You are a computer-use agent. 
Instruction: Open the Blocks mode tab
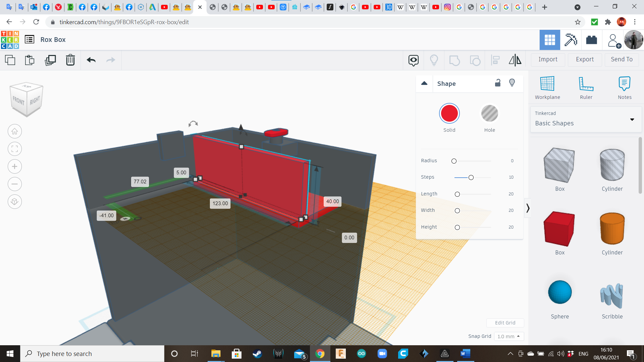coord(571,40)
